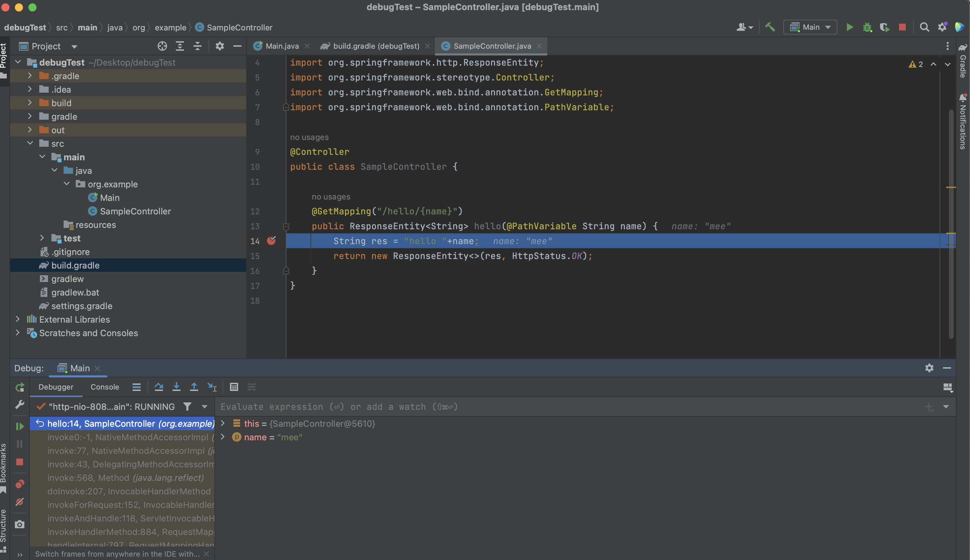Click the Rerun Main debug icon
Screen dimensions: 970x560
[x=20, y=387]
